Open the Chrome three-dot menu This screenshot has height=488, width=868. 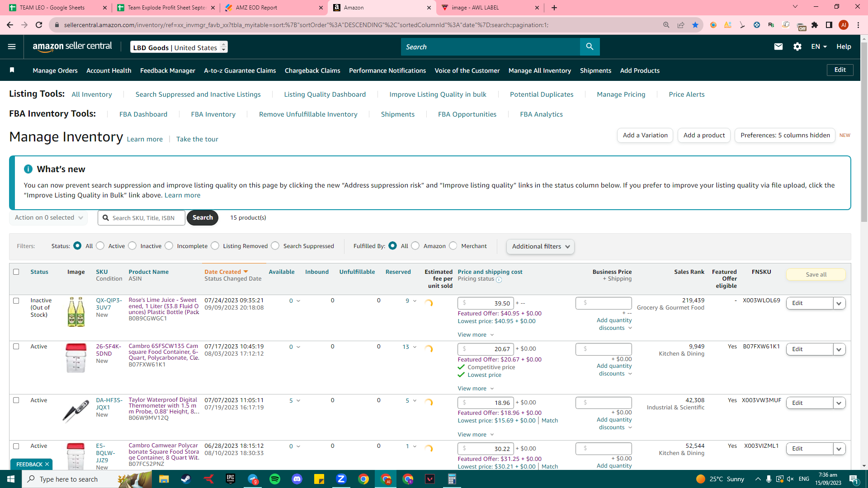pos(858,25)
